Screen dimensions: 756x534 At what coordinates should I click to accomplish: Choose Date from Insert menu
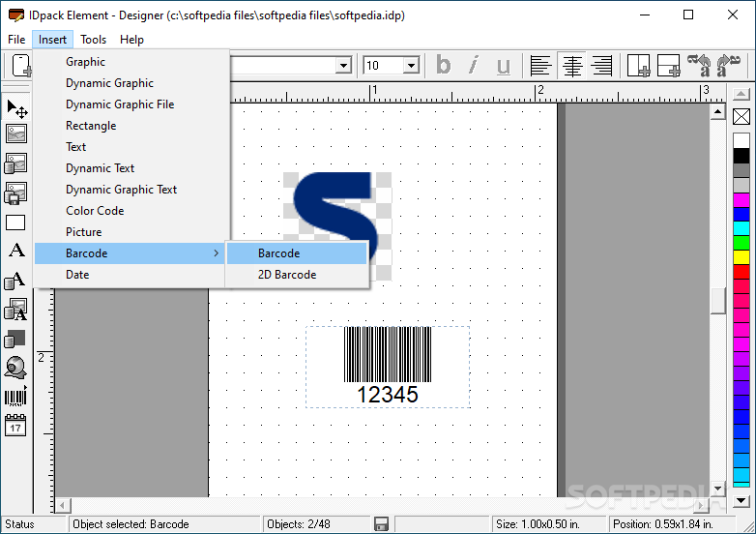[130, 275]
